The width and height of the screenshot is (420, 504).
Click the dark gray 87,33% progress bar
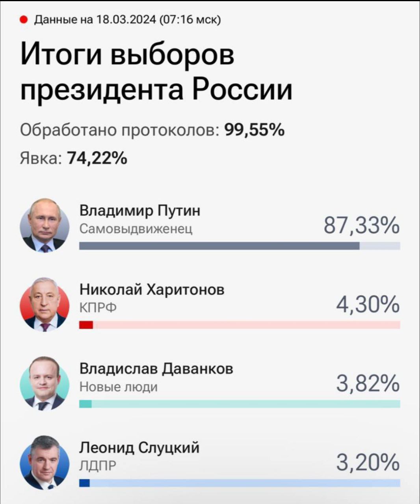(x=219, y=246)
